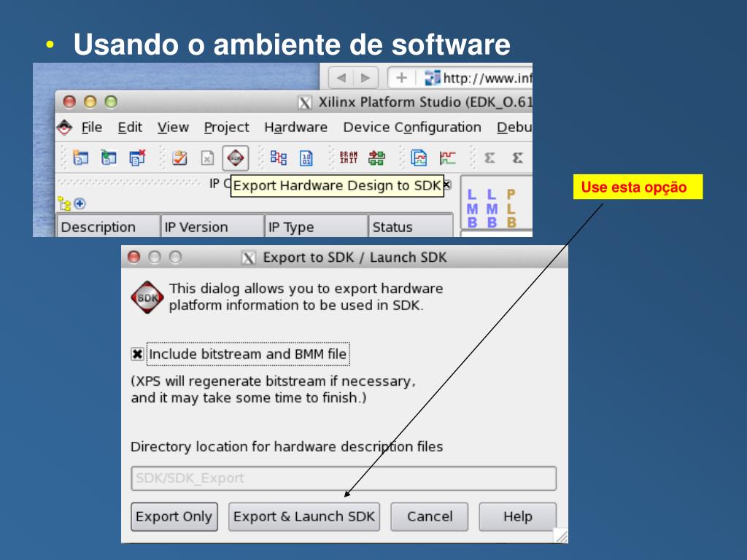Click the green and red waveform icon
Viewport: 747px width, 560px height.
pyautogui.click(x=447, y=157)
